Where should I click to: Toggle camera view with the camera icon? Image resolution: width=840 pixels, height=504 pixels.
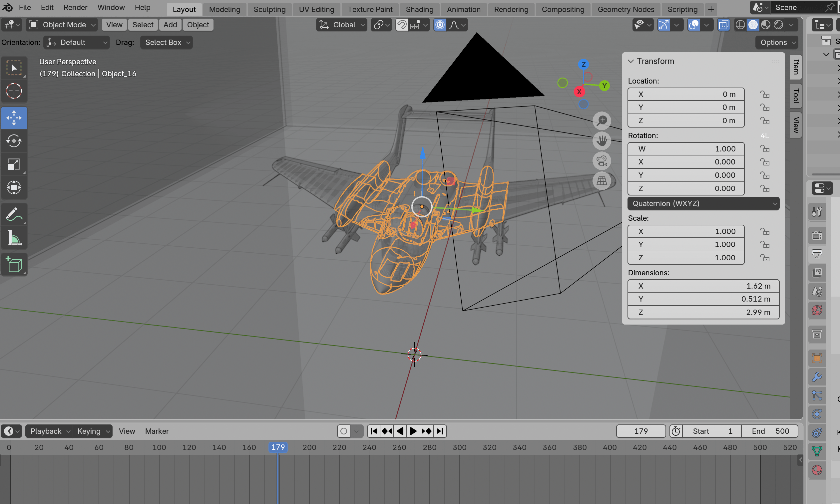pos(602,161)
